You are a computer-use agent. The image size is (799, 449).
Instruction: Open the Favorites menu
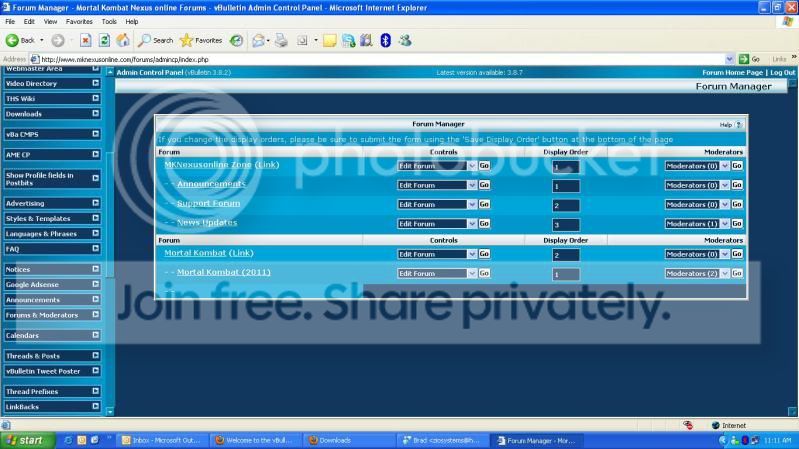point(79,21)
